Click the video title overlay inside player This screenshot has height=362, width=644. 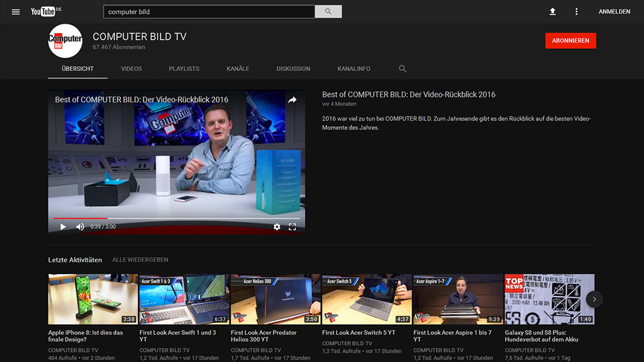coord(142,100)
